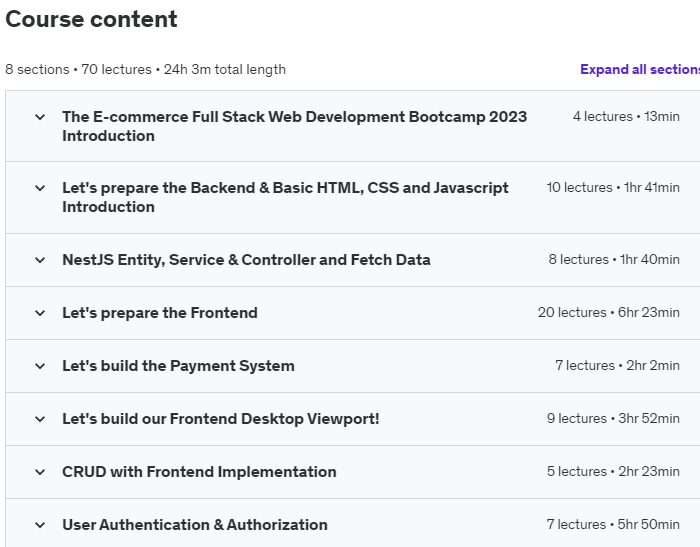This screenshot has height=547, width=700.
Task: Click the 8 sections • 70 lectures summary
Action: 146,70
